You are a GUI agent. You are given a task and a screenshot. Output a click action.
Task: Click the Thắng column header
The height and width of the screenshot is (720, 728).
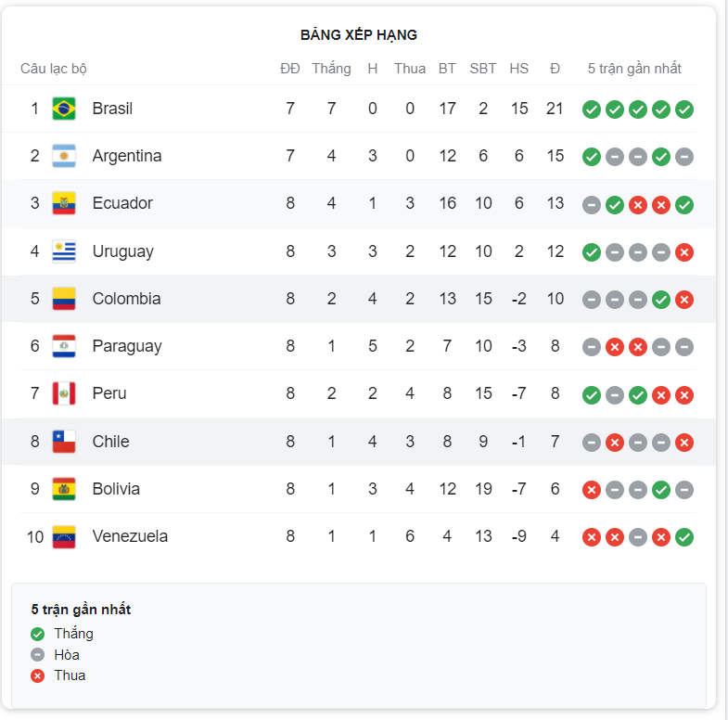pos(331,69)
